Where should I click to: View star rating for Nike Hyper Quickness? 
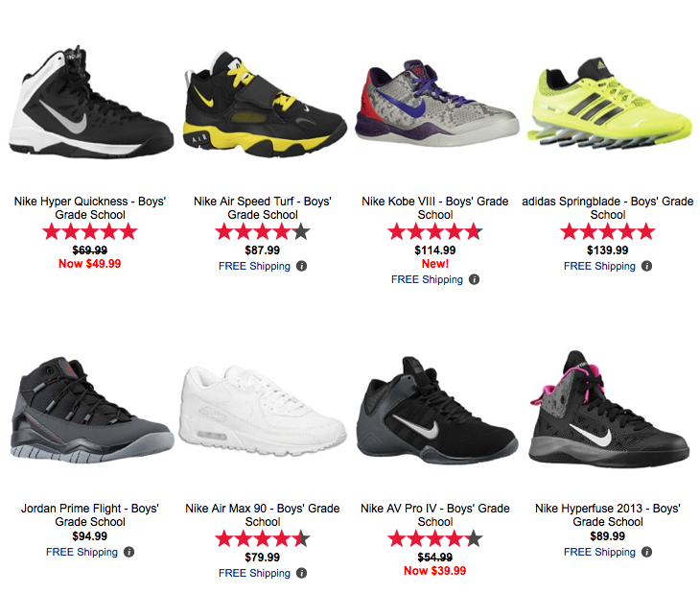coord(90,232)
